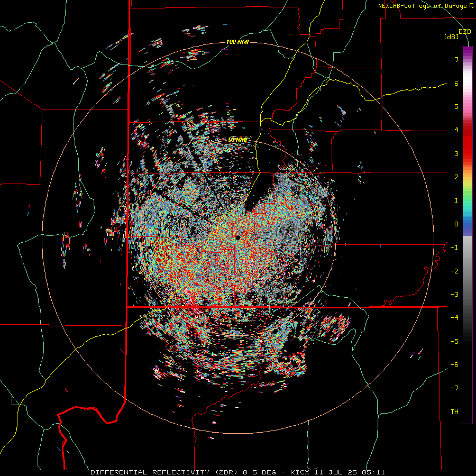Click the NEXLAB-College of DuPage watermark text

[x=425, y=6]
